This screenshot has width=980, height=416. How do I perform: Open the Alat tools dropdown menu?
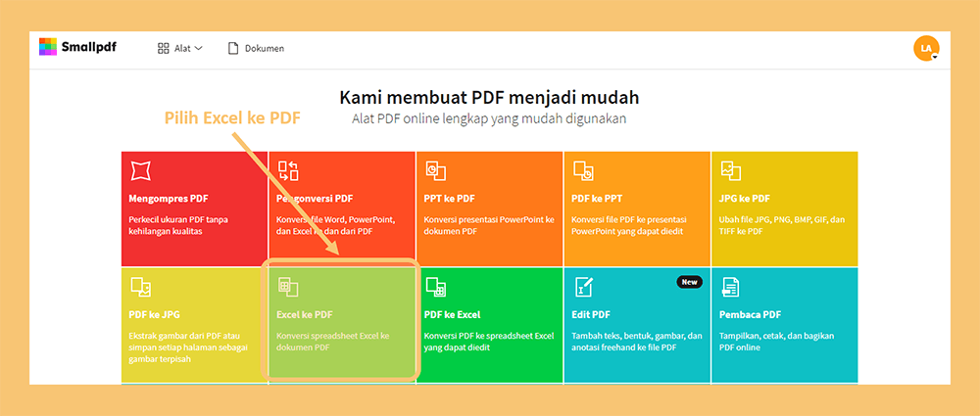click(180, 48)
